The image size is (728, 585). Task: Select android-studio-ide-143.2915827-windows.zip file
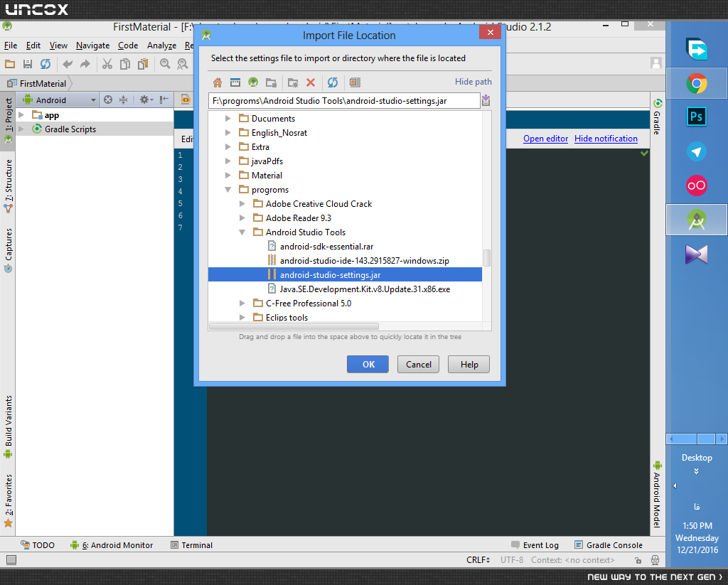pos(365,261)
